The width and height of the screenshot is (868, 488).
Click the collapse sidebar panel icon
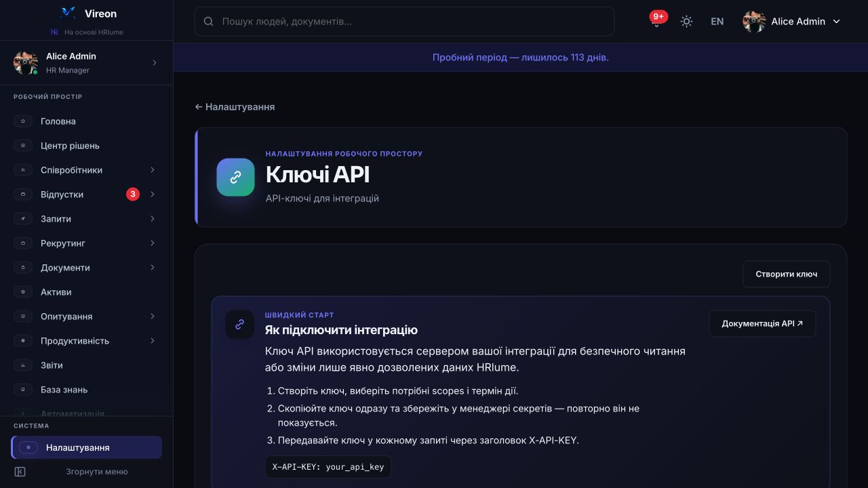tap(20, 472)
